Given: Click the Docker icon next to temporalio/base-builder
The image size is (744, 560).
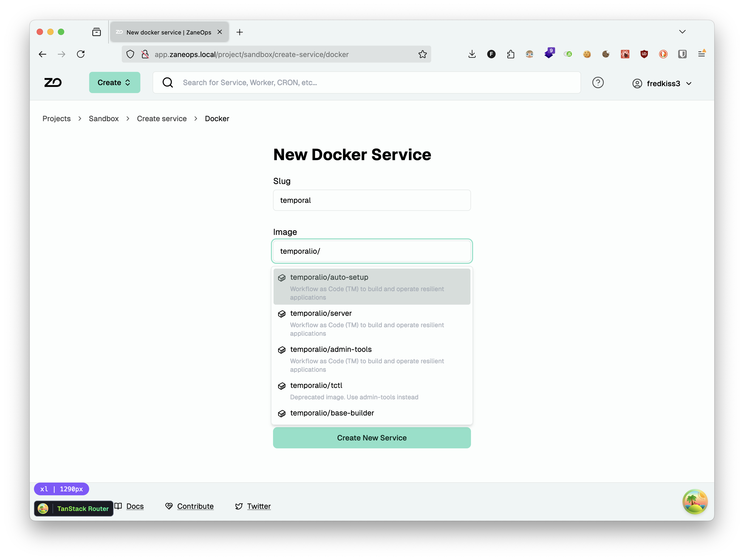Looking at the screenshot, I should click(282, 413).
